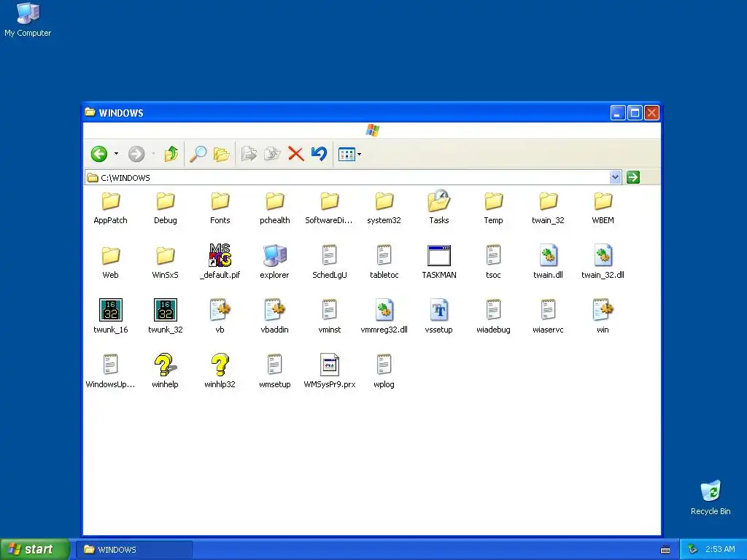
Task: Select the win settings file
Action: [x=603, y=316]
